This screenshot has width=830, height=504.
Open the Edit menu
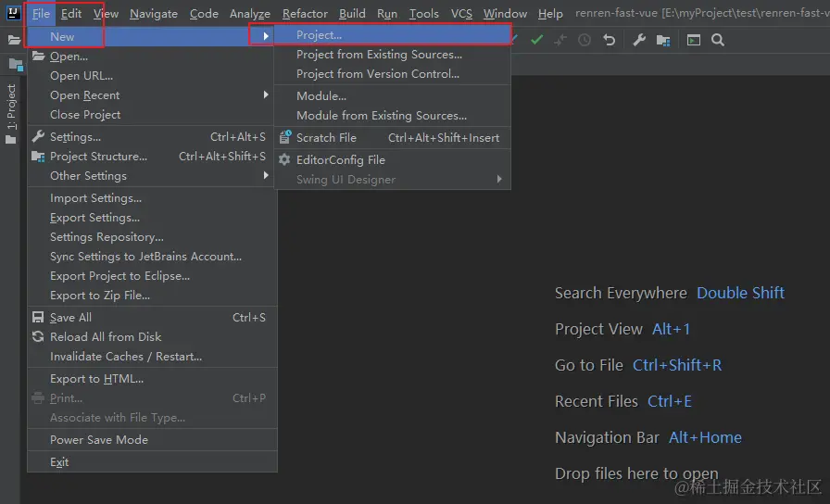[71, 14]
